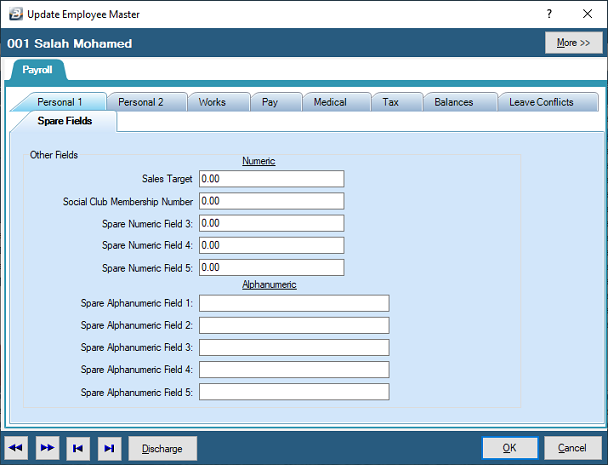Click the Sales Target label
This screenshot has width=608, height=465.
pyautogui.click(x=167, y=179)
